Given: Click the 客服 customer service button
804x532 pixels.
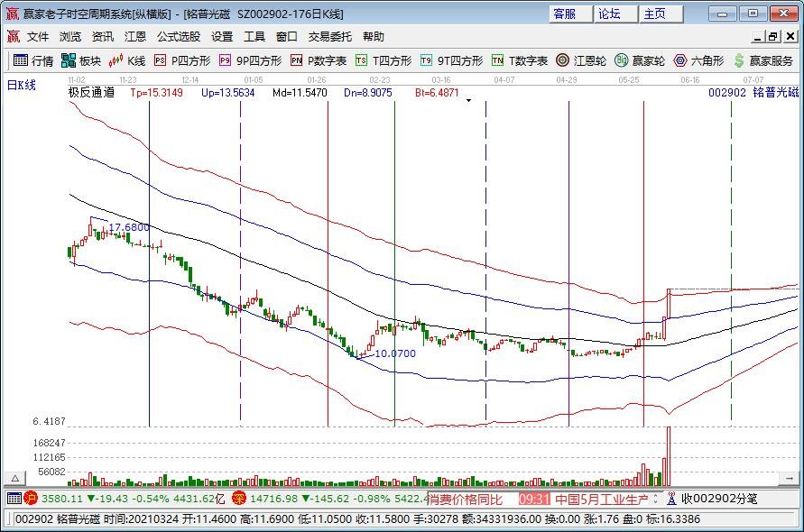Looking at the screenshot, I should (x=570, y=14).
